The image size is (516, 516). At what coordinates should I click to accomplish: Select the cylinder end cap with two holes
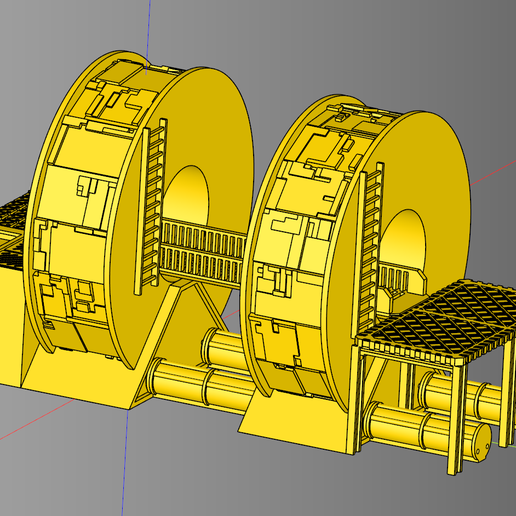pyautogui.click(x=481, y=442)
